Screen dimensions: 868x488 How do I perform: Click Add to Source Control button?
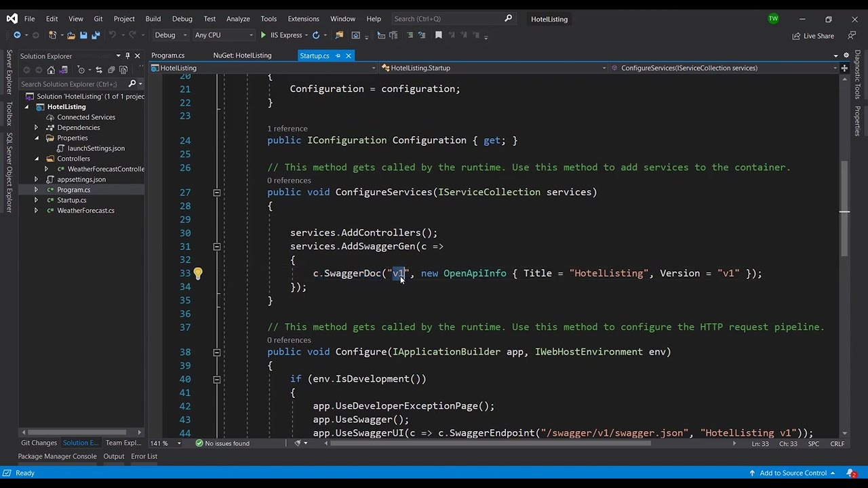click(792, 472)
